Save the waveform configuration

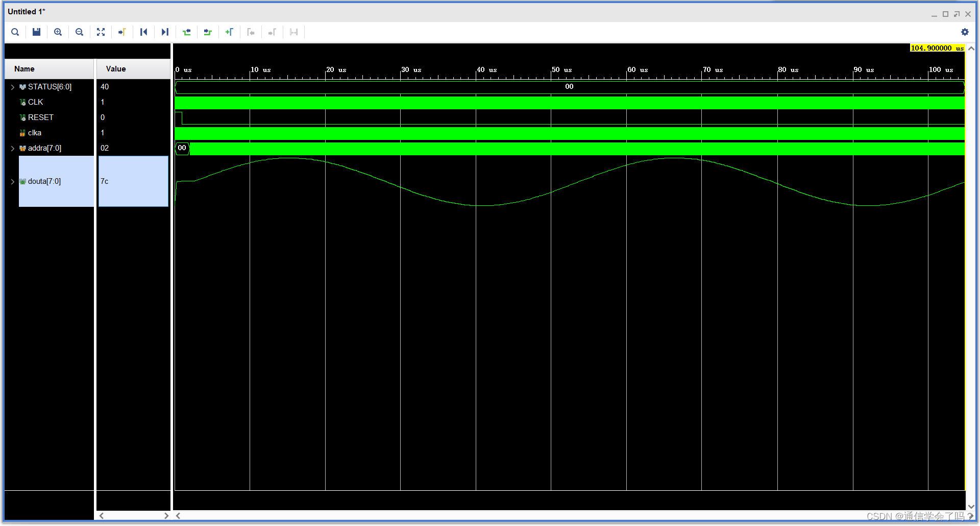36,32
